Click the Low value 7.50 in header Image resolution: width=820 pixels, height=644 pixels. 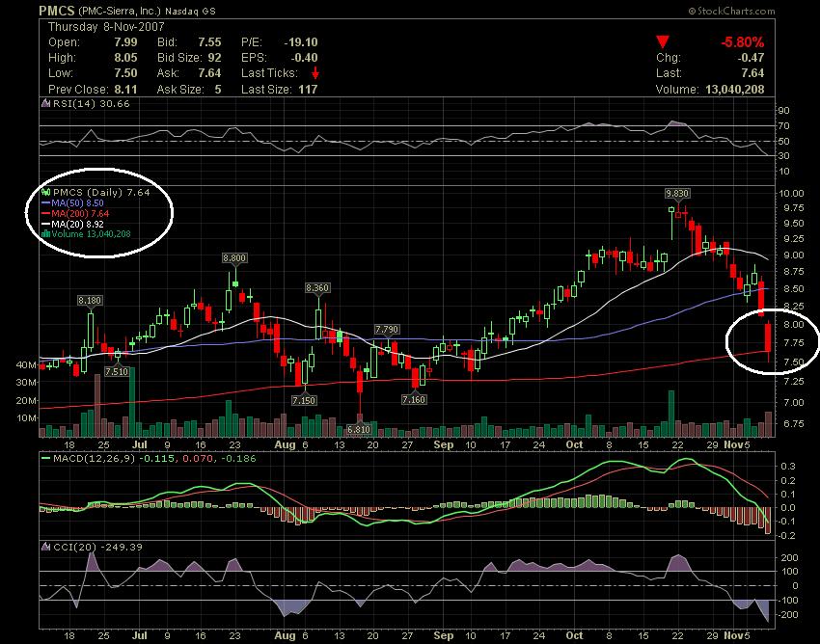pyautogui.click(x=125, y=73)
